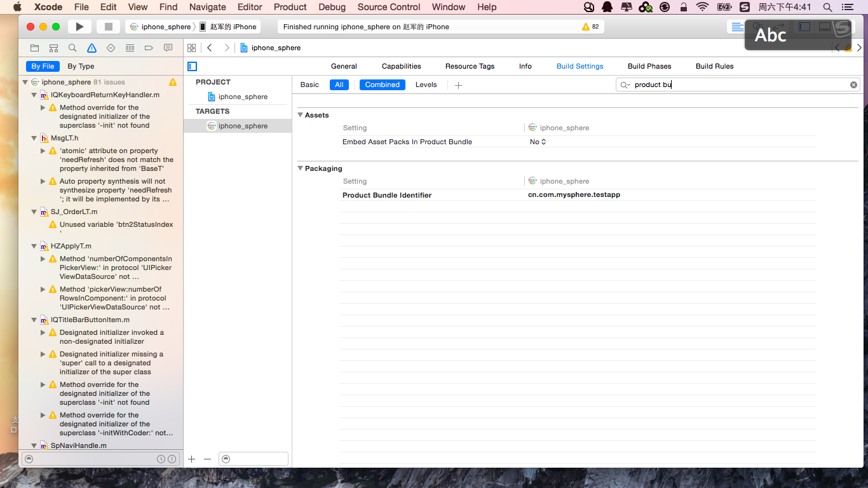Click the iphone_sphere jump bar file item
This screenshot has width=868, height=488.
click(x=270, y=48)
